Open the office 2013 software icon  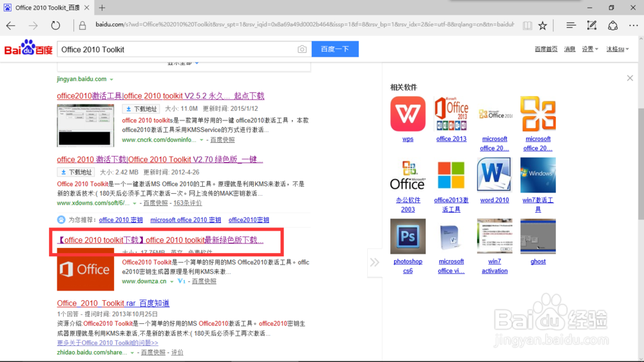pyautogui.click(x=451, y=114)
